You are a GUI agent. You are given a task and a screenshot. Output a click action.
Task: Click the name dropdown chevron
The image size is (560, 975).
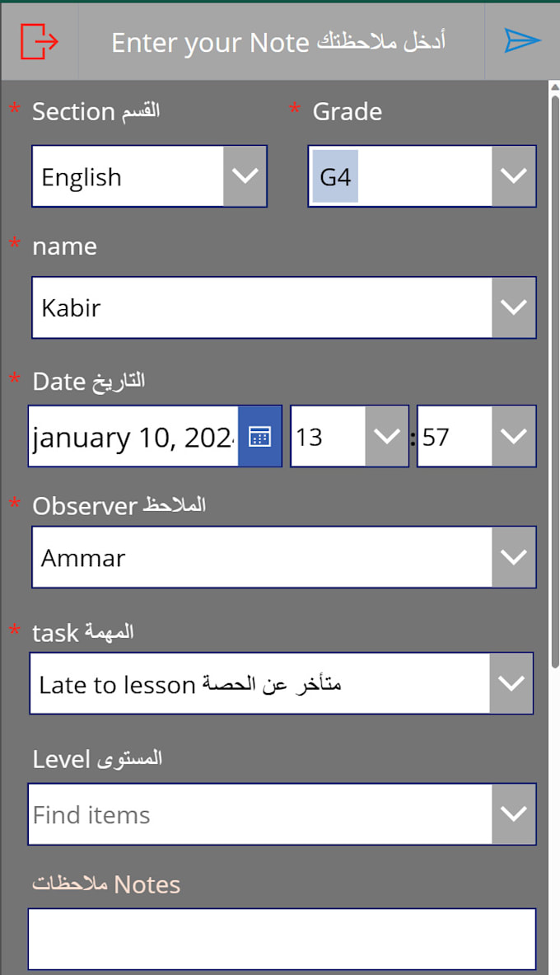[514, 307]
